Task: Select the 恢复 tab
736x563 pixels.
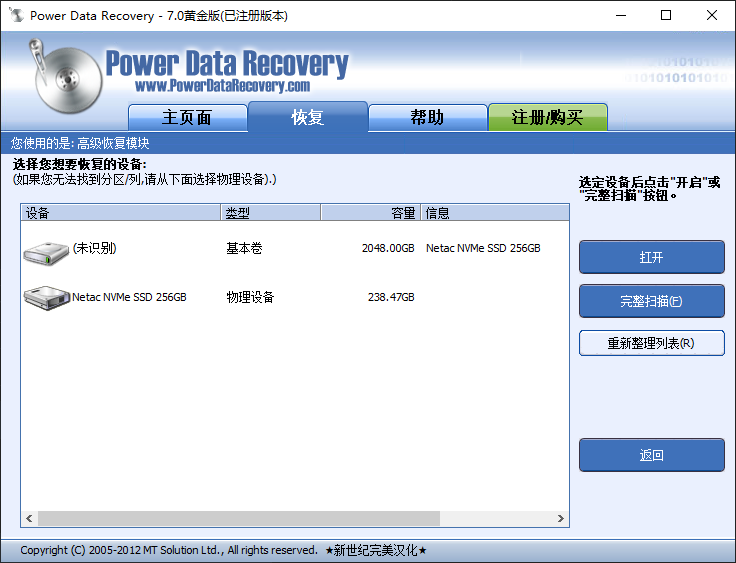Action: click(307, 117)
